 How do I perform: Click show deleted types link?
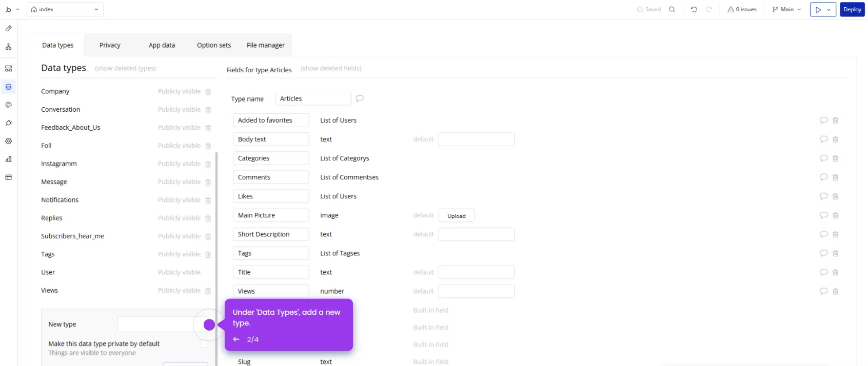[126, 68]
